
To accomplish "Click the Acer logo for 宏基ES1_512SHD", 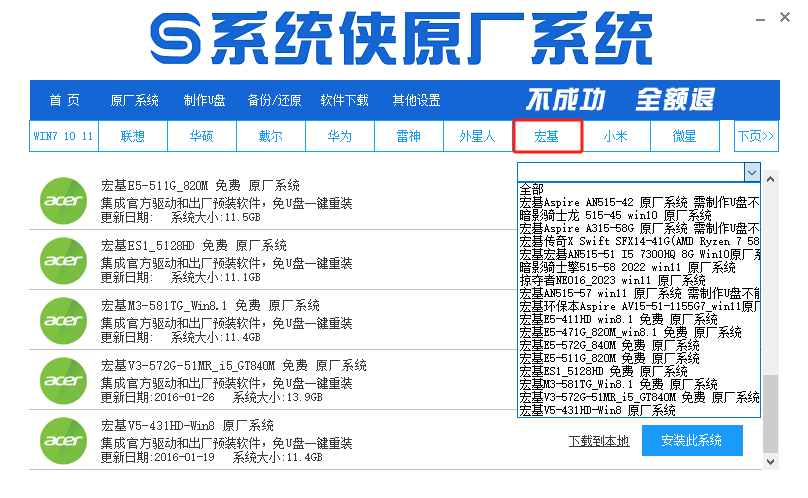I will pos(63,260).
